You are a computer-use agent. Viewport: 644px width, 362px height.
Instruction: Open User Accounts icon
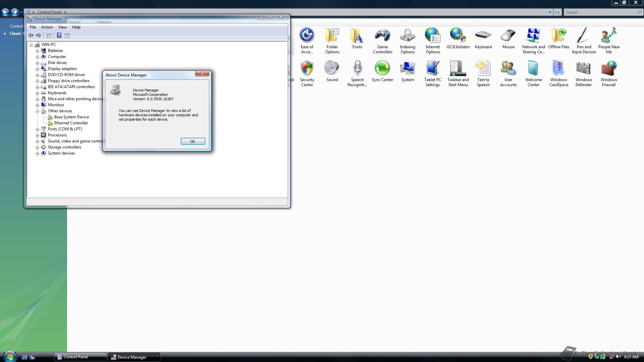click(508, 73)
